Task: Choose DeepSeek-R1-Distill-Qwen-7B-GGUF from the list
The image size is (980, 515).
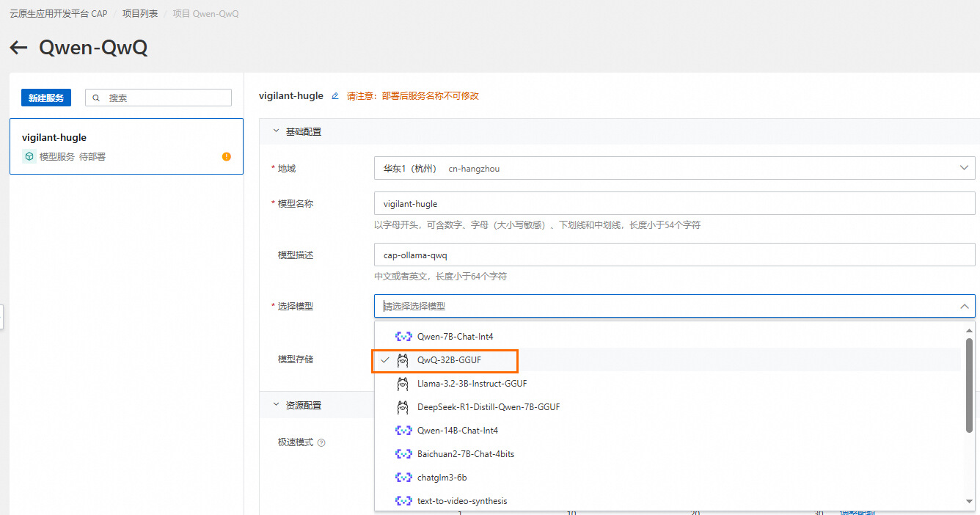Action: coord(488,407)
